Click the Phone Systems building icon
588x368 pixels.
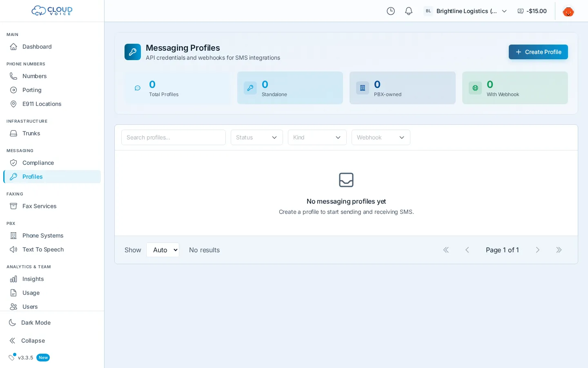pos(13,236)
